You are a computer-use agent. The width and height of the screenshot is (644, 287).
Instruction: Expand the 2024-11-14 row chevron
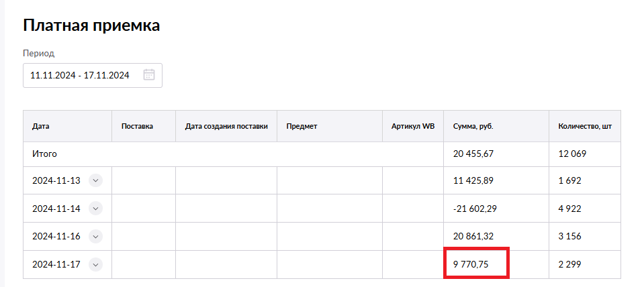pos(95,209)
